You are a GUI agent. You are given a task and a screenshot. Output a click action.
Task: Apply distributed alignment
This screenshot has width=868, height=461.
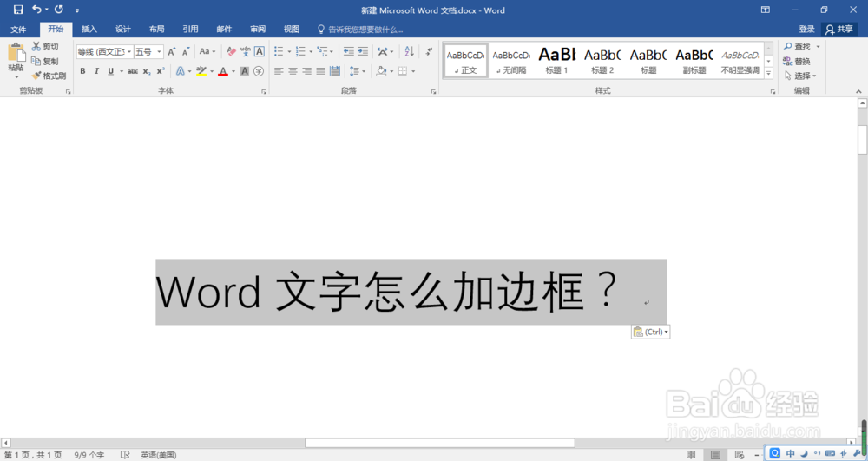(x=334, y=71)
